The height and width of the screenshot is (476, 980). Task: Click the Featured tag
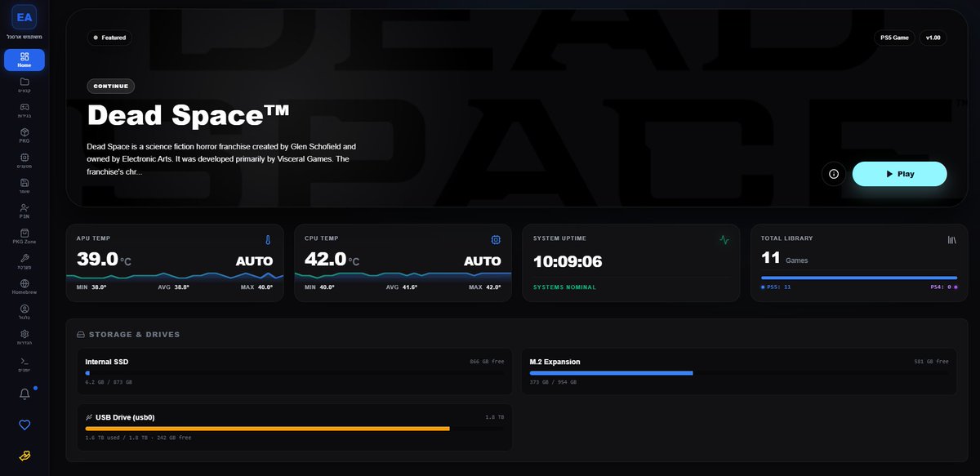[109, 38]
